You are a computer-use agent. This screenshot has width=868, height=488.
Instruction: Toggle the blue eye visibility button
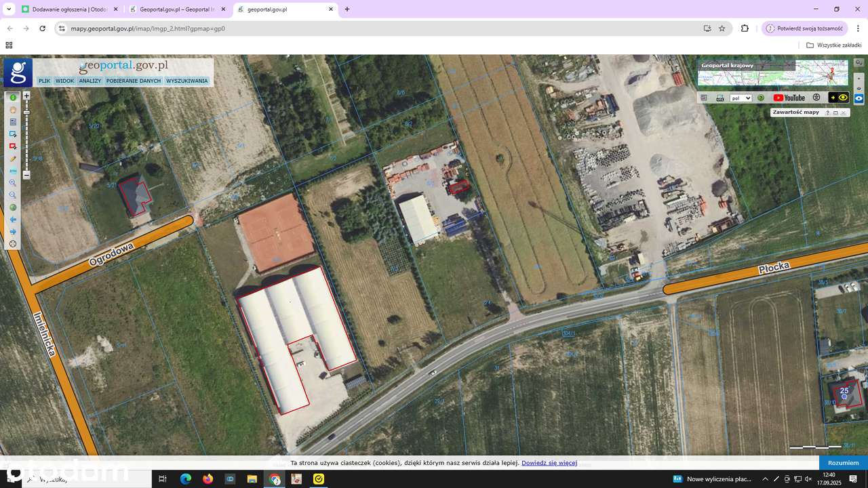tap(859, 98)
